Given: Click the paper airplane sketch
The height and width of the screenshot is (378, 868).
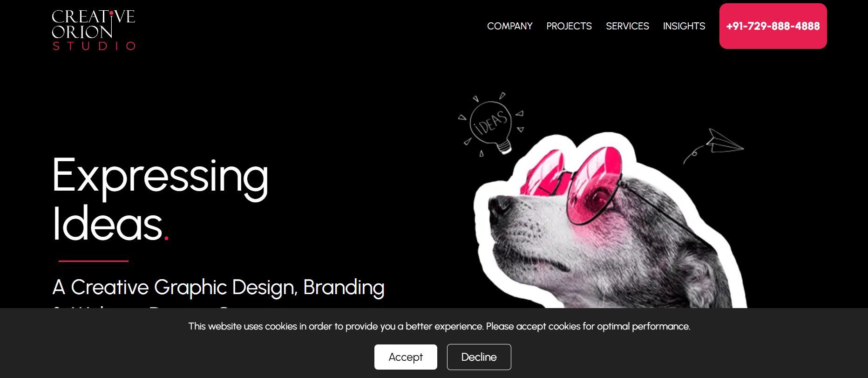Looking at the screenshot, I should pos(713,145).
